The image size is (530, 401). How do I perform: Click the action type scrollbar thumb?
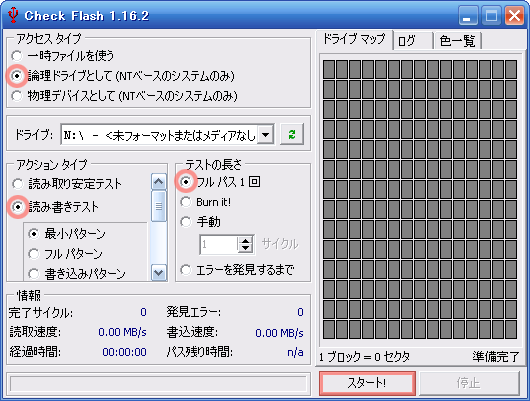[x=159, y=206]
